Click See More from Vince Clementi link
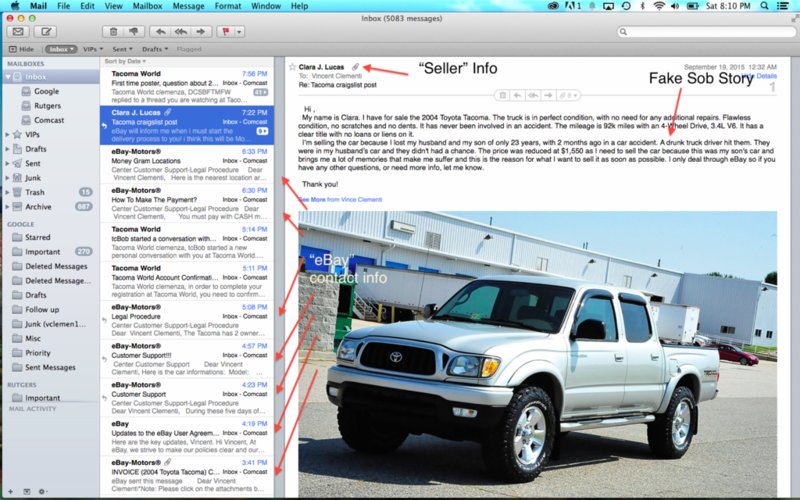Screen dimensions: 800x500 pos(340,199)
